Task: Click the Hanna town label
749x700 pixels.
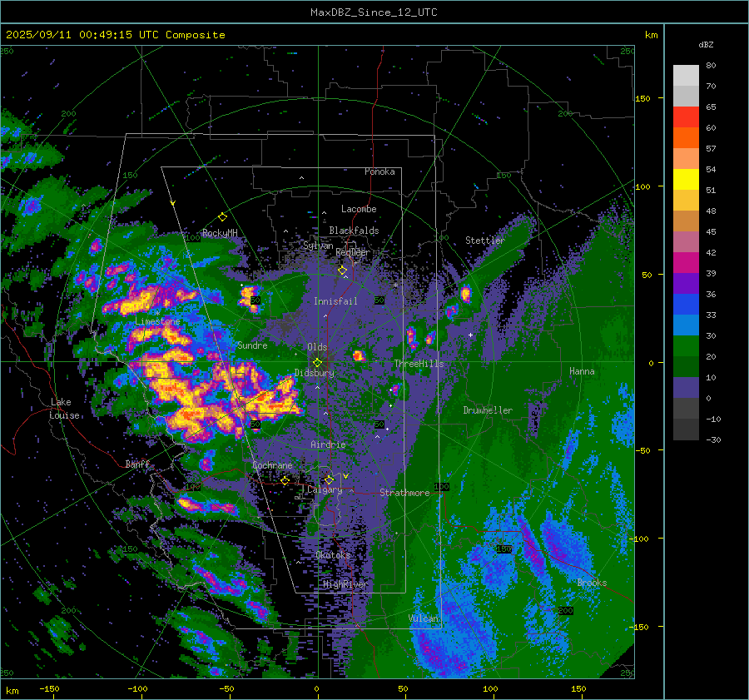Action: point(582,371)
